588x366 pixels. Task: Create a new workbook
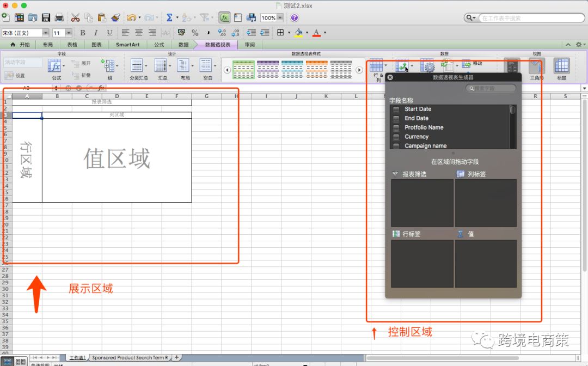pyautogui.click(x=6, y=17)
